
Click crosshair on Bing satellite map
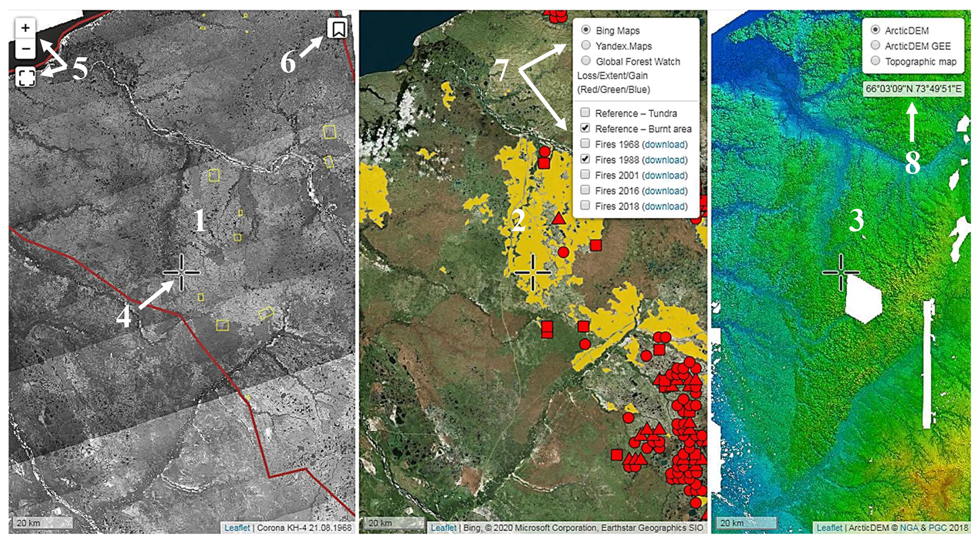coord(532,272)
